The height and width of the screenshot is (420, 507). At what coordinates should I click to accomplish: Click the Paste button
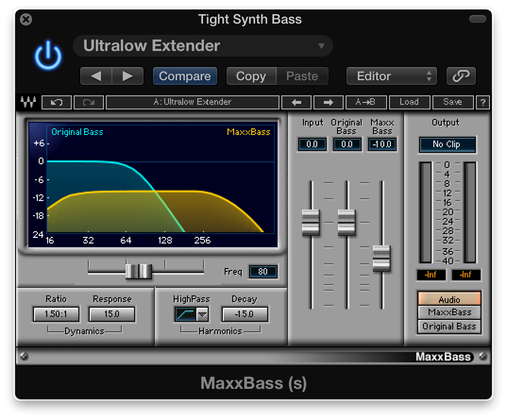pos(302,76)
